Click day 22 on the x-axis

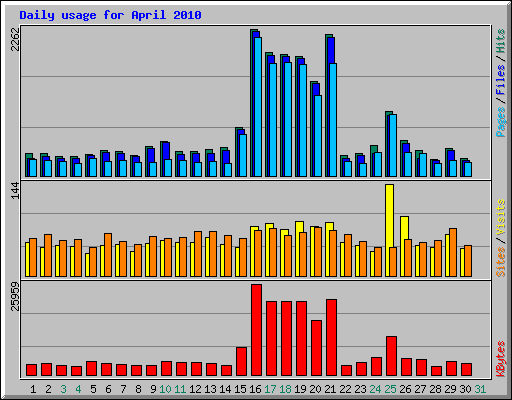coord(345,389)
